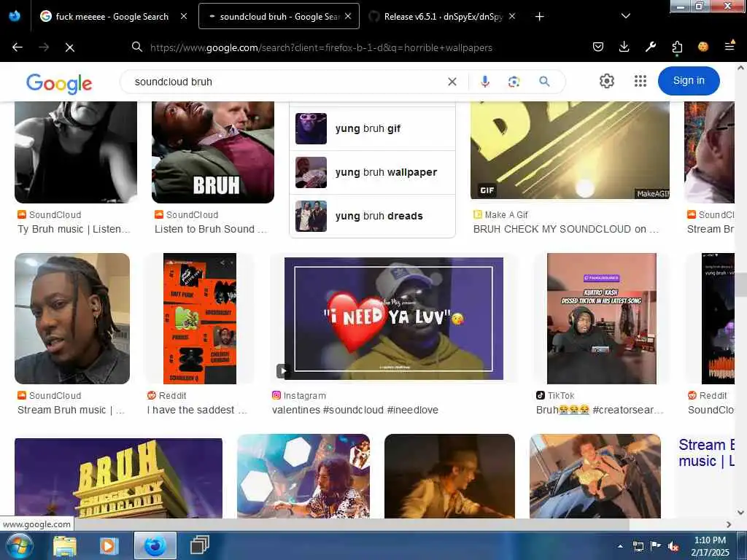Screen dimensions: 747x560
Task: Show hidden tray icons arrow
Action: pos(620,546)
